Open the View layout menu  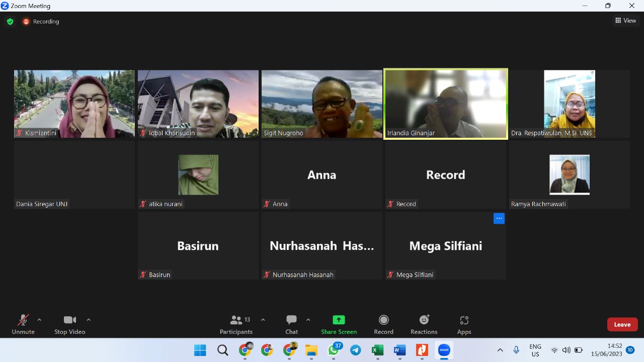pyautogui.click(x=625, y=21)
